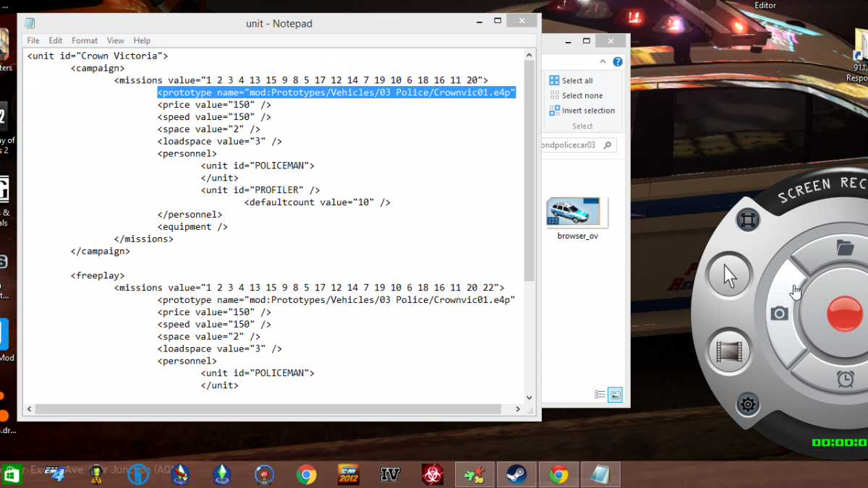Click the '</personnel>' closing tag line
Image resolution: width=868 pixels, height=488 pixels.
coord(190,215)
